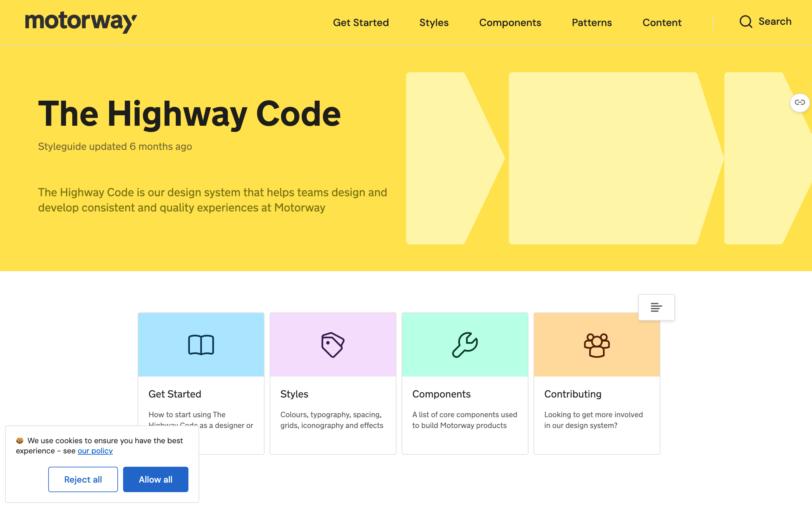Screen dimensions: 812x508
Task: Open the Components nav menu
Action: (x=510, y=23)
